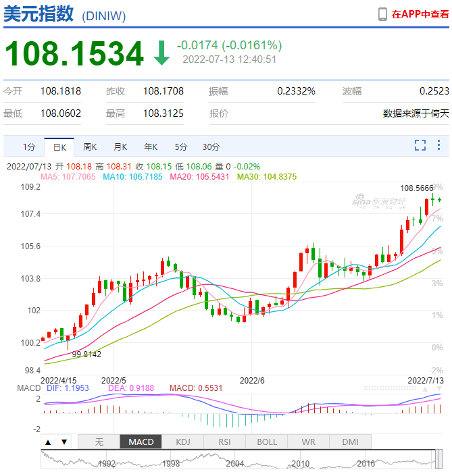Select the 月K monthly chart tab

tap(120, 147)
